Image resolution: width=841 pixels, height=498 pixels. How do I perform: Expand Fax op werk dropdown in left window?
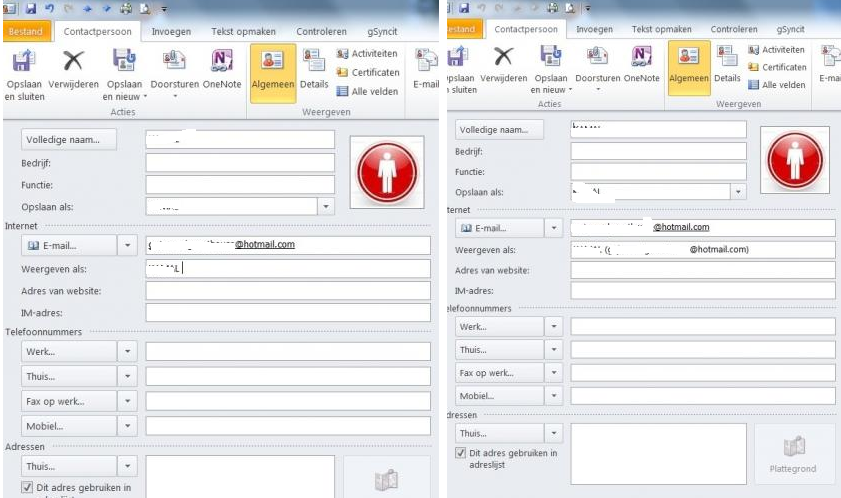[127, 401]
